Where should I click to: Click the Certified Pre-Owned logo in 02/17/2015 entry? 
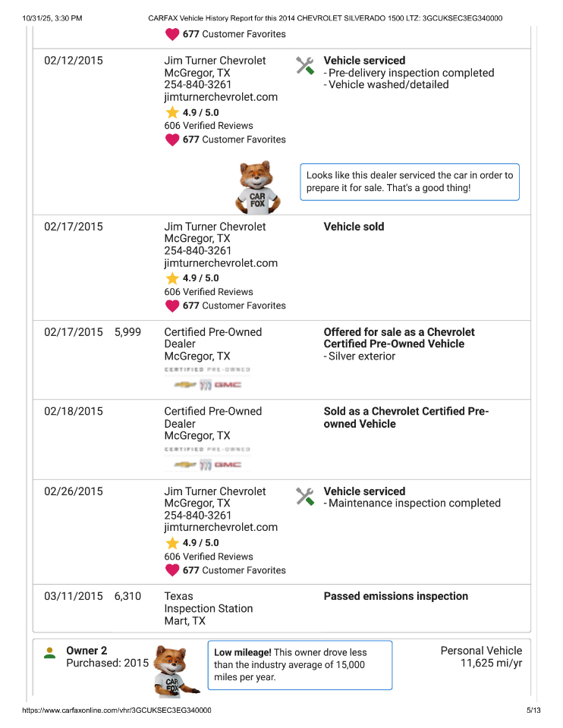tap(207, 378)
